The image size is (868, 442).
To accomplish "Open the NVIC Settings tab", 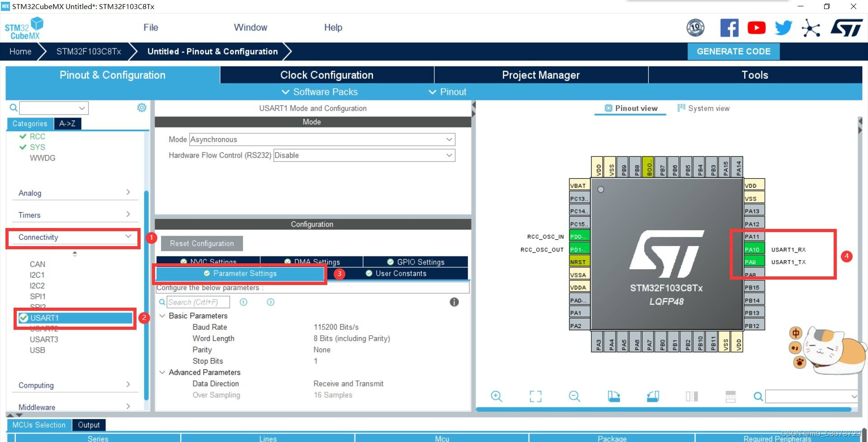I will click(x=208, y=261).
